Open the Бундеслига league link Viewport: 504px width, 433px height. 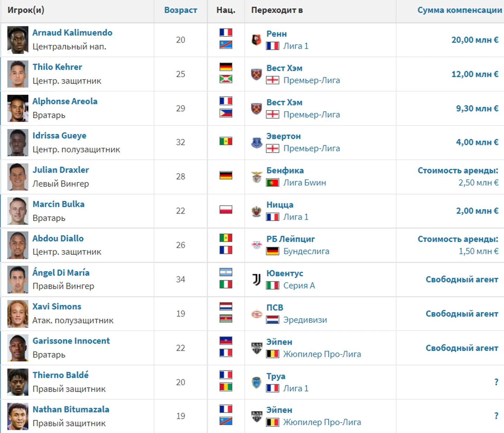coord(306,251)
